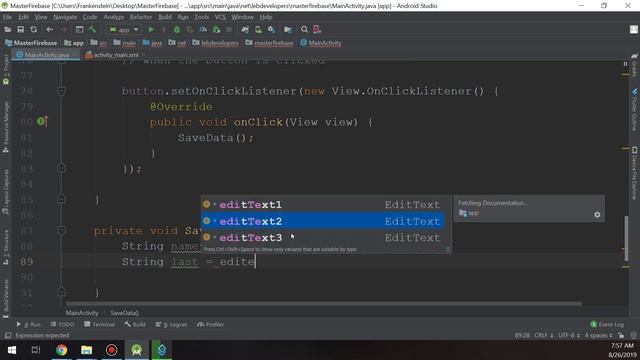Screen dimensions: 640x360
Task: Click the red device icon after search
Action: tap(317, 29)
